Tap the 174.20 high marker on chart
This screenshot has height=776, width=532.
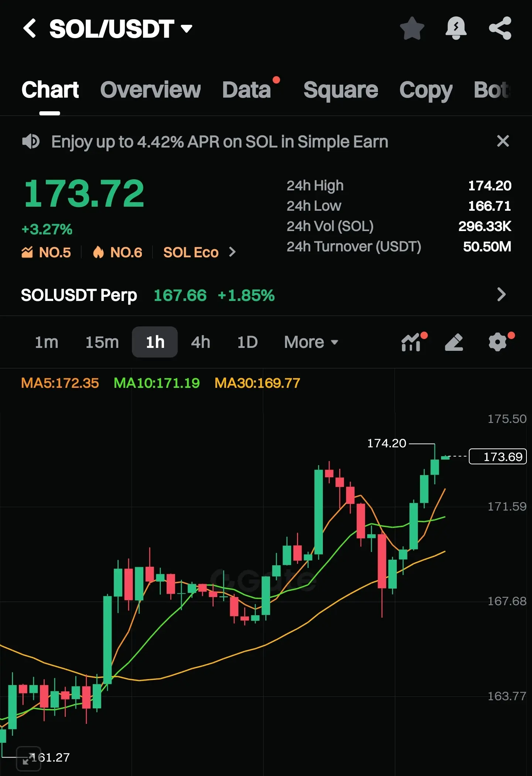pyautogui.click(x=386, y=443)
